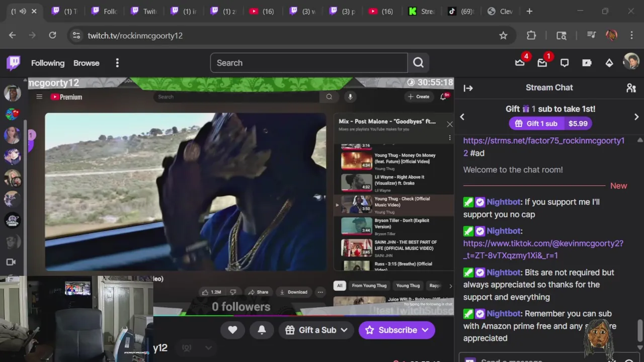Image resolution: width=644 pixels, height=362 pixels.
Task: Switch to the TikTok browser tab
Action: tap(461, 11)
